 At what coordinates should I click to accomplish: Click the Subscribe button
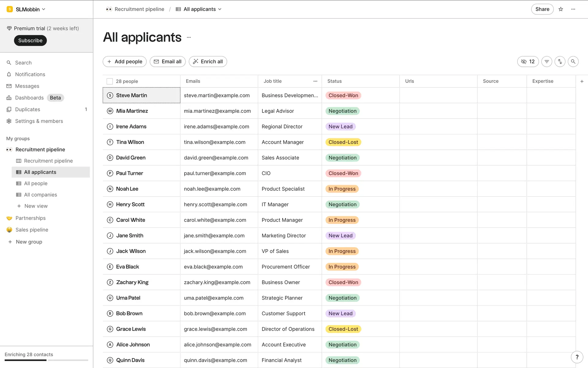click(x=30, y=40)
